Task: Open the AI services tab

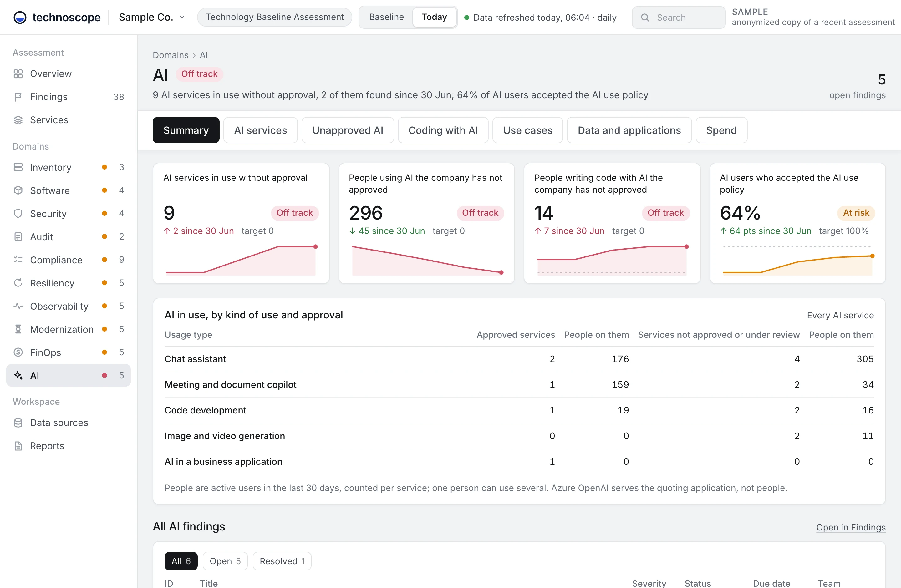Action: pyautogui.click(x=261, y=130)
